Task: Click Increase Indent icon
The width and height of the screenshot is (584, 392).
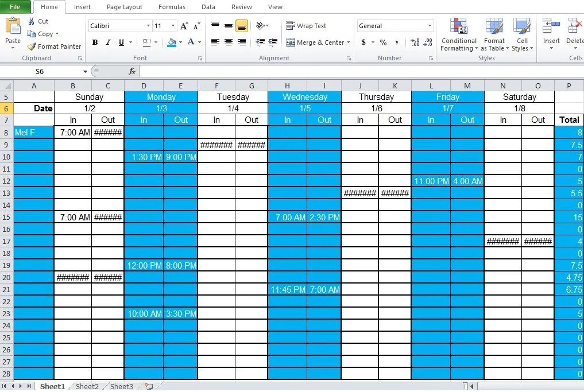Action: (x=273, y=42)
